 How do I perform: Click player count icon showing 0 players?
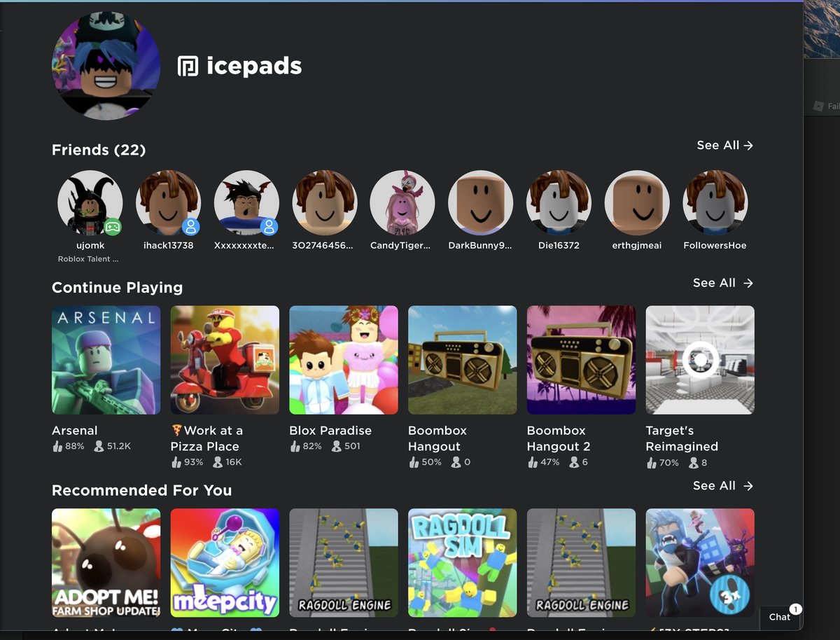pyautogui.click(x=456, y=462)
